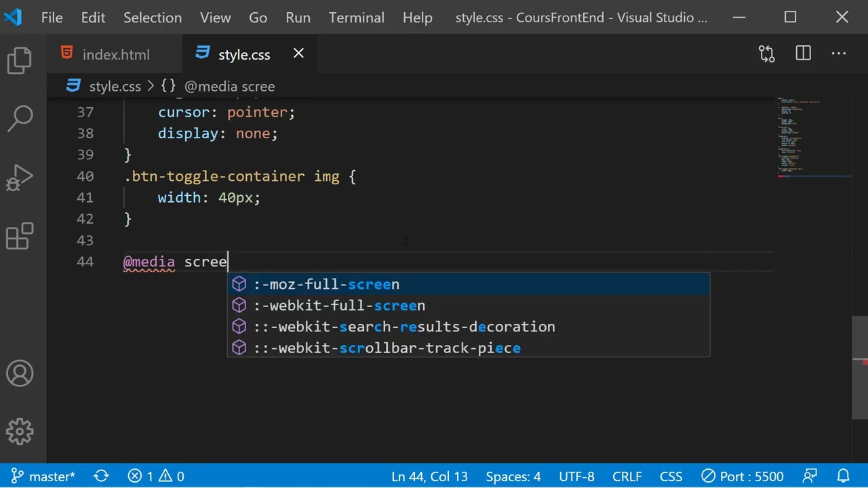The image size is (868, 488).
Task: Maximize the VS Code window
Action: pyautogui.click(x=791, y=18)
